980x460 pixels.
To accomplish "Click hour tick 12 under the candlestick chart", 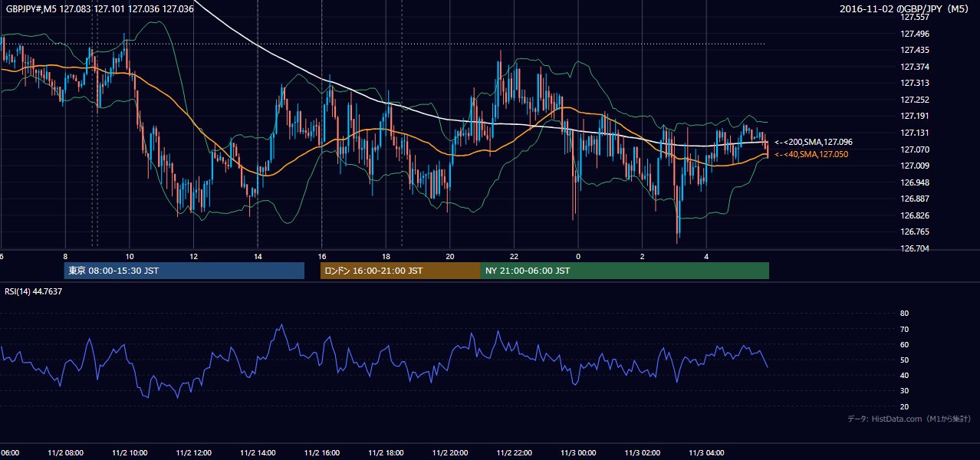I will pos(194,257).
